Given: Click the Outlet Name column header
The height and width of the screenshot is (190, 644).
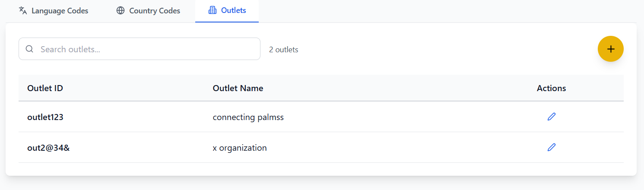Looking at the screenshot, I should pos(238,88).
